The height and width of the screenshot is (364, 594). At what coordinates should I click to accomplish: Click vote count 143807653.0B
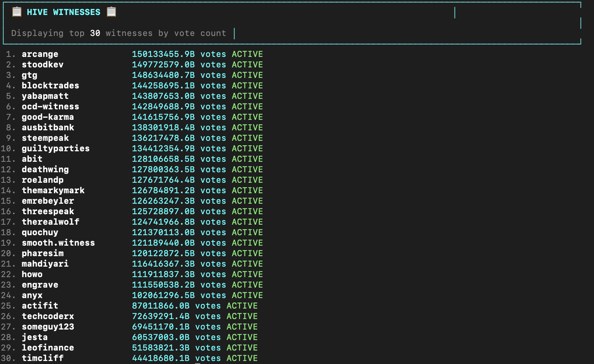click(x=163, y=96)
